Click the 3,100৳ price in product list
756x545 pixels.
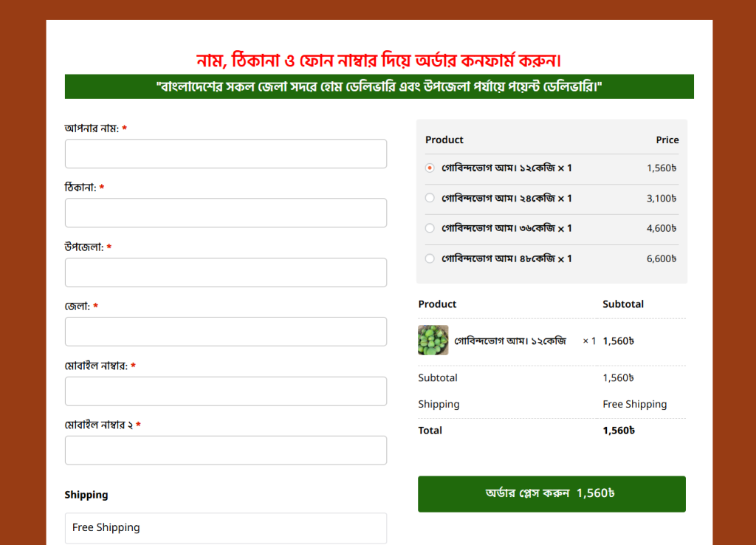coord(661,199)
